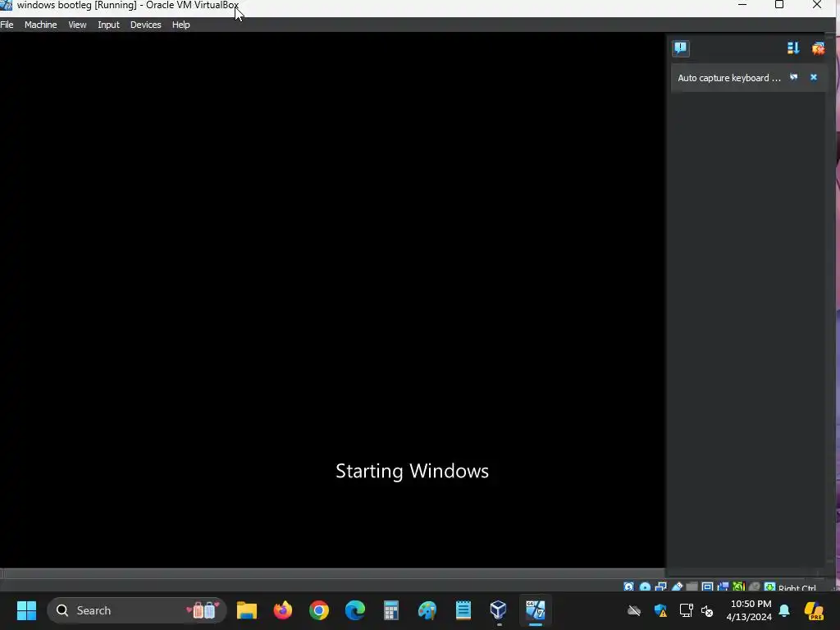Viewport: 840px width, 630px height.
Task: Click the delete all notifications icon
Action: tap(818, 48)
